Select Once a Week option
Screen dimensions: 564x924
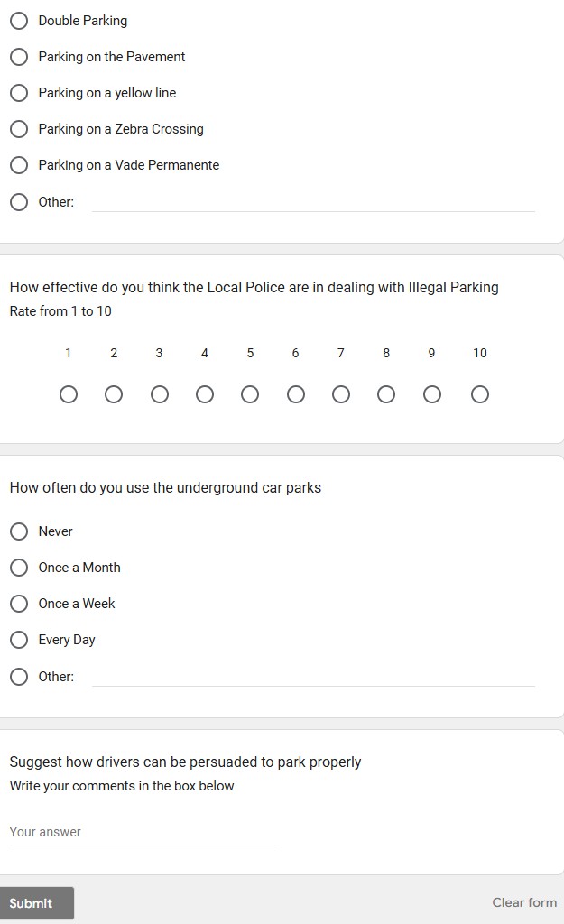(19, 604)
